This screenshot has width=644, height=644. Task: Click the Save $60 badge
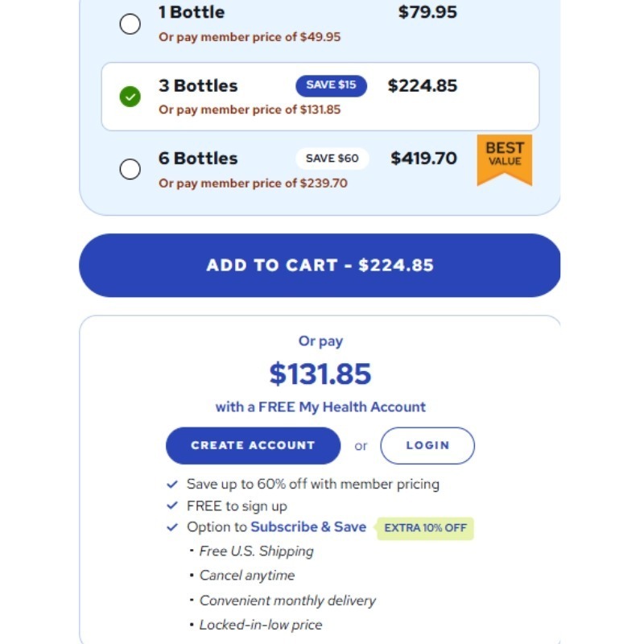tap(332, 159)
